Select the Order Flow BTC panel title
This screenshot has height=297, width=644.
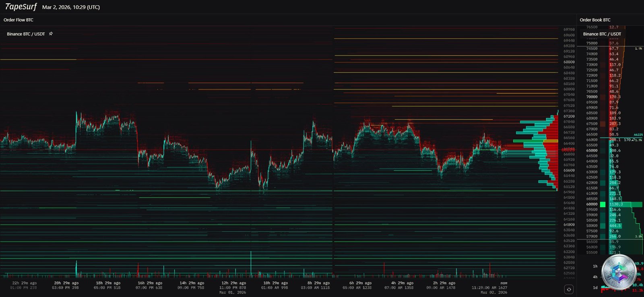(19, 20)
